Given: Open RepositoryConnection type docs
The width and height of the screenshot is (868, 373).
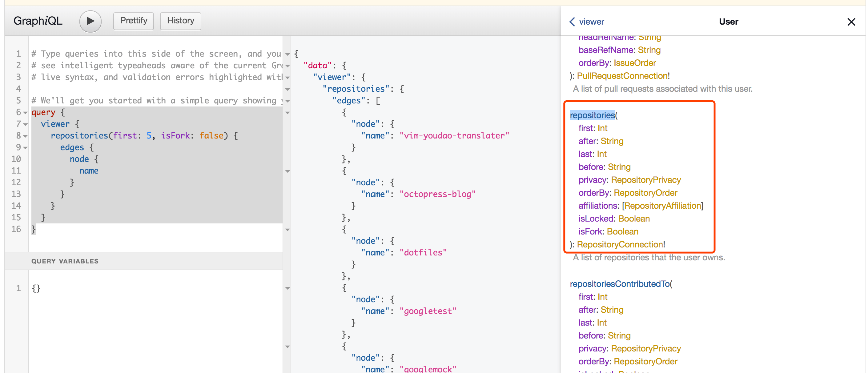Looking at the screenshot, I should 620,245.
